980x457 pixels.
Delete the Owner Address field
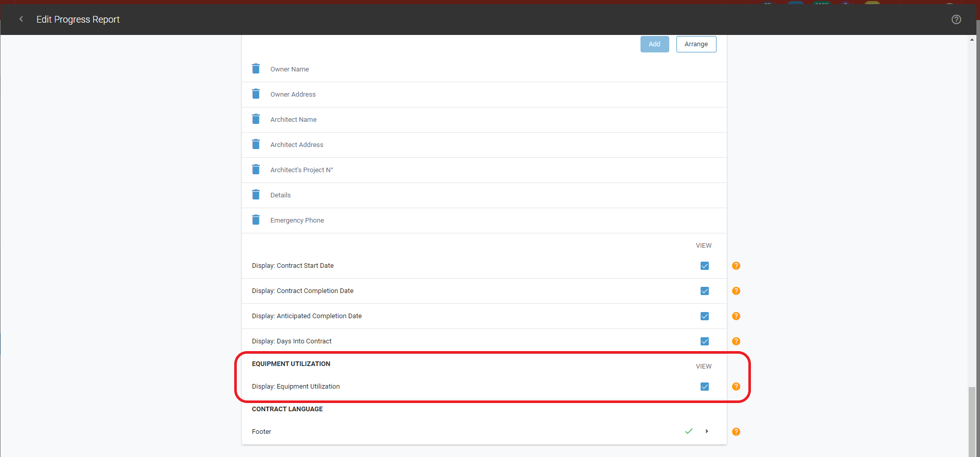click(256, 94)
